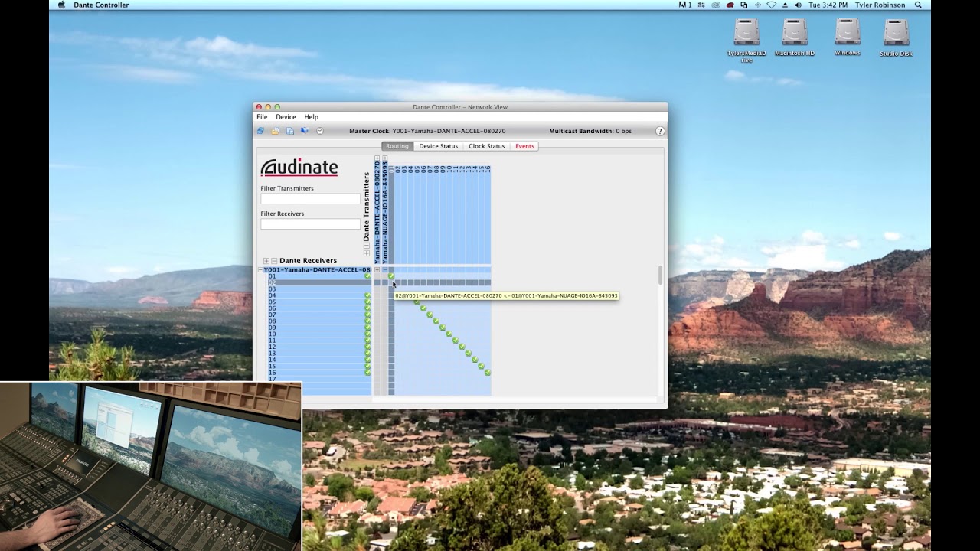This screenshot has height=551, width=980.
Task: Open the Dante Controller application menu
Action: [x=101, y=5]
